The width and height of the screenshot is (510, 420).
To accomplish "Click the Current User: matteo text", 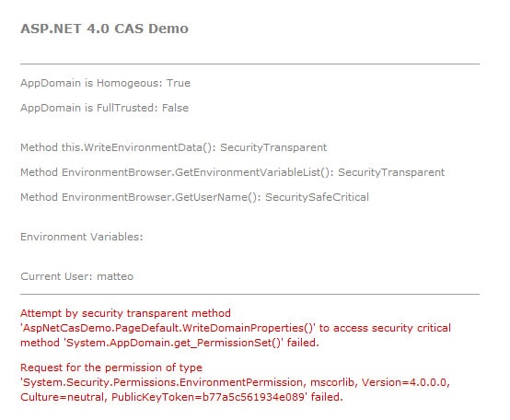I will click(x=77, y=276).
